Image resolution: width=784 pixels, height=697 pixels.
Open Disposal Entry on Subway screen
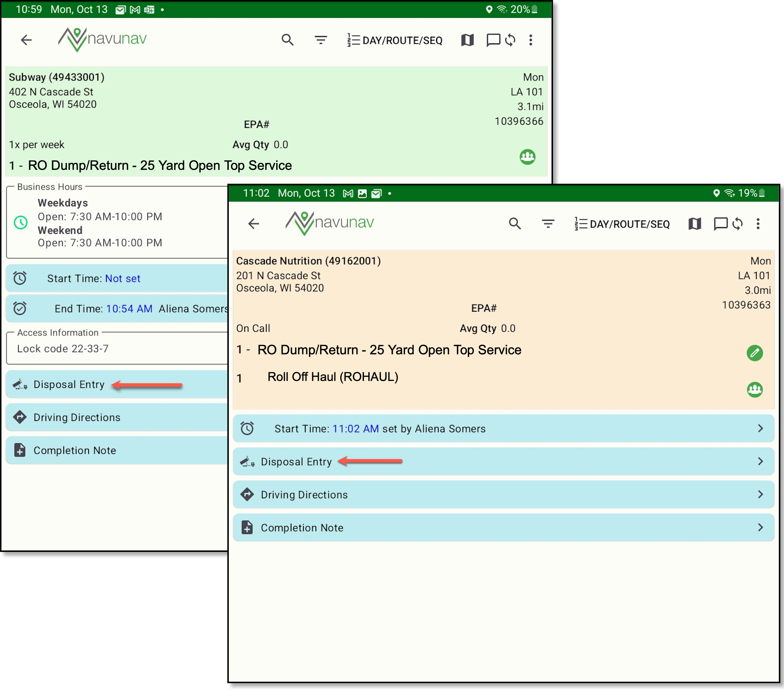[69, 385]
